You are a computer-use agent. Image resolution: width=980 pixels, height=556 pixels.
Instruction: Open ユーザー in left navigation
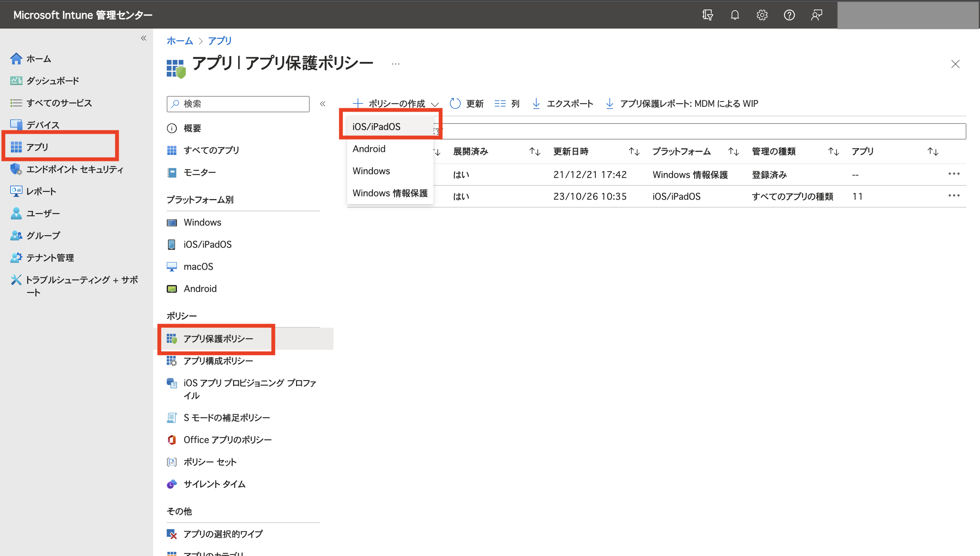click(x=35, y=213)
